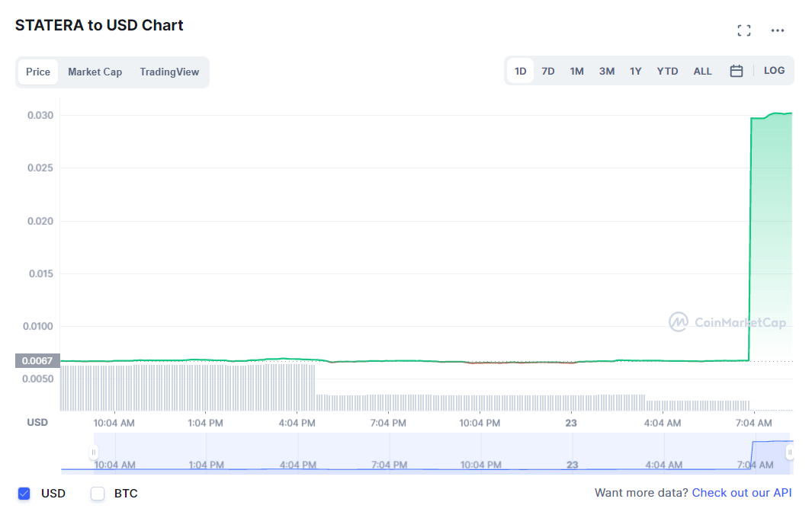The width and height of the screenshot is (812, 518).
Task: Open the calendar date range picker
Action: click(x=736, y=71)
